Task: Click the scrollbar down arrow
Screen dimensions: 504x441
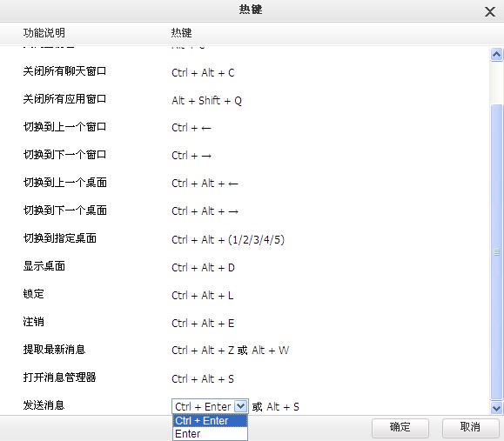Action: pos(496,408)
